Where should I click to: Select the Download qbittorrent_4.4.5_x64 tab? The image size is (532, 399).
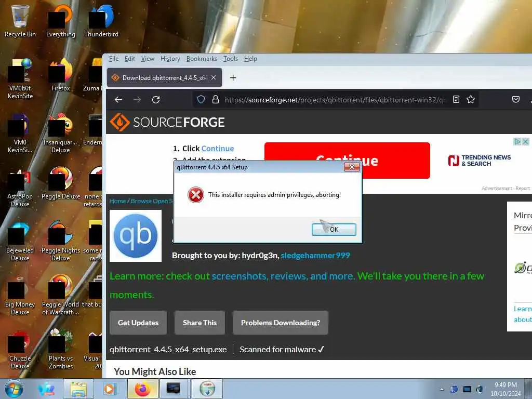[164, 78]
